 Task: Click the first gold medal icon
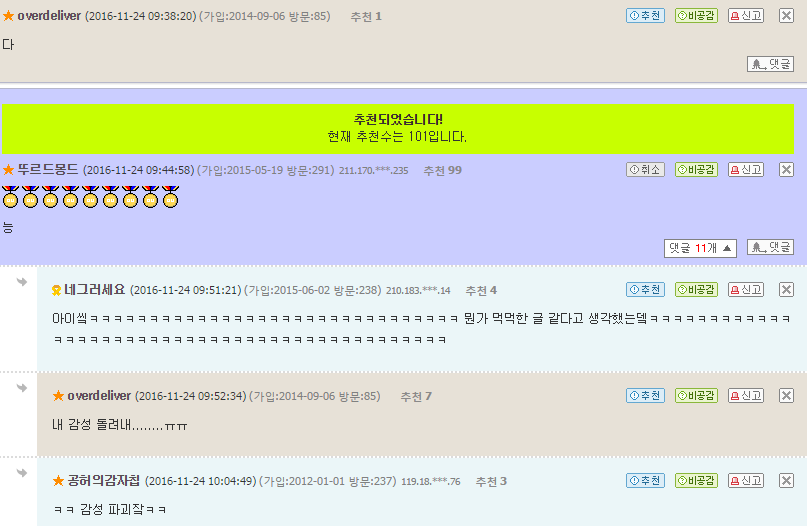coord(10,197)
